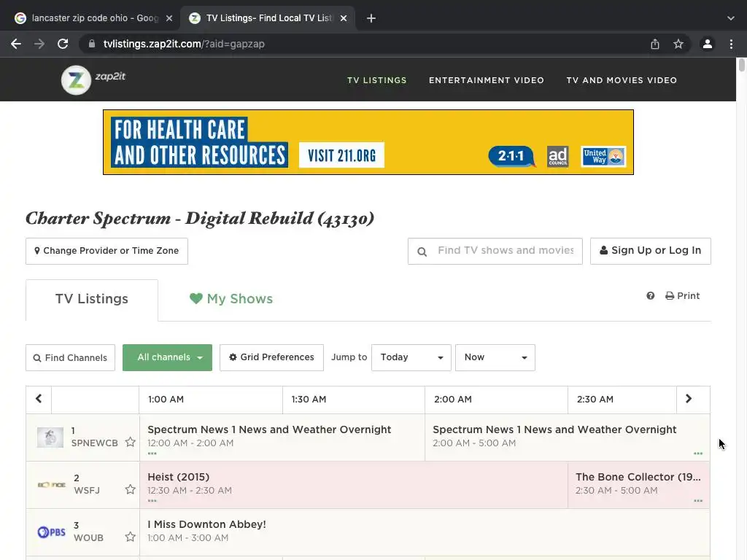This screenshot has height=560, width=747.
Task: Click the zap2it logo icon
Action: 76,80
